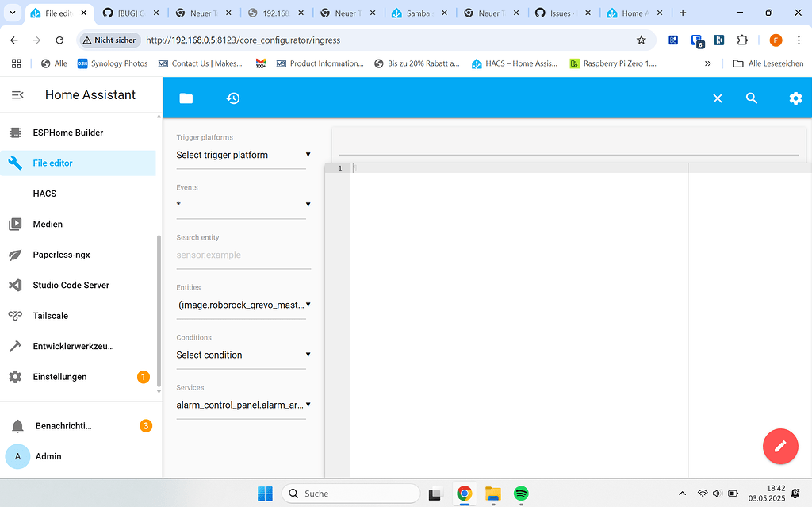
Task: Open the Services dropdown
Action: [x=241, y=405]
